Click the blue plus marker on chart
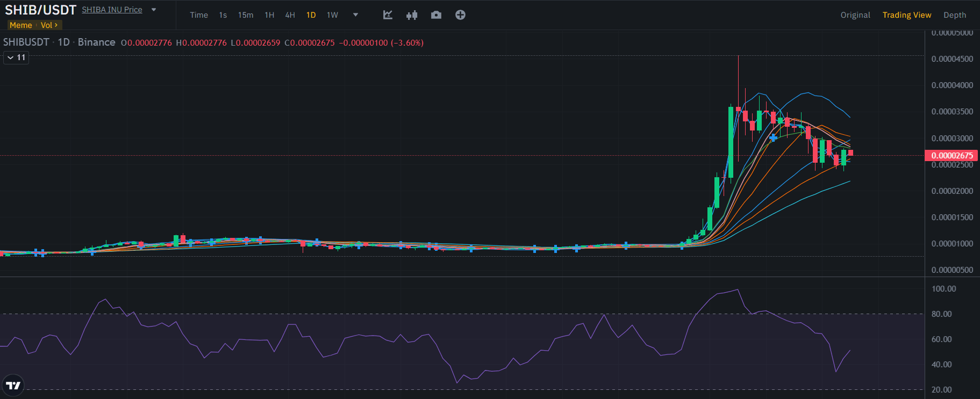The width and height of the screenshot is (980, 399). [773, 138]
